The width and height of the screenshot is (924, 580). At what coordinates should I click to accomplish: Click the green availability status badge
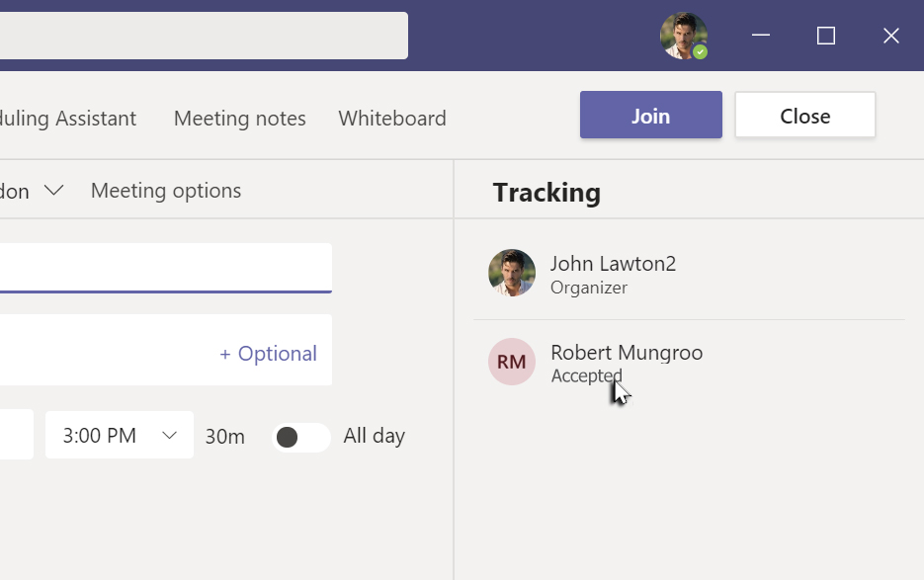point(701,51)
